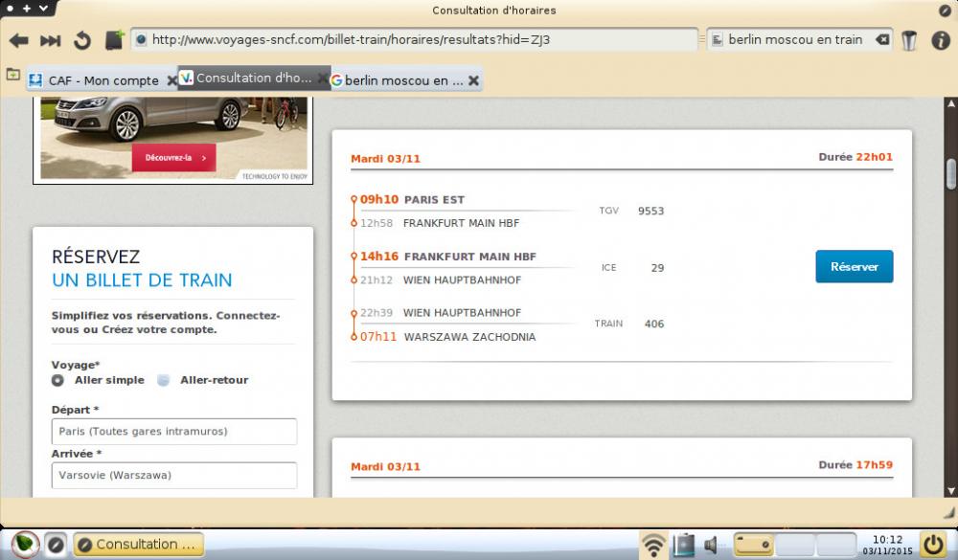958x560 pixels.
Task: Click the globe site icon in address bar
Action: [141, 39]
